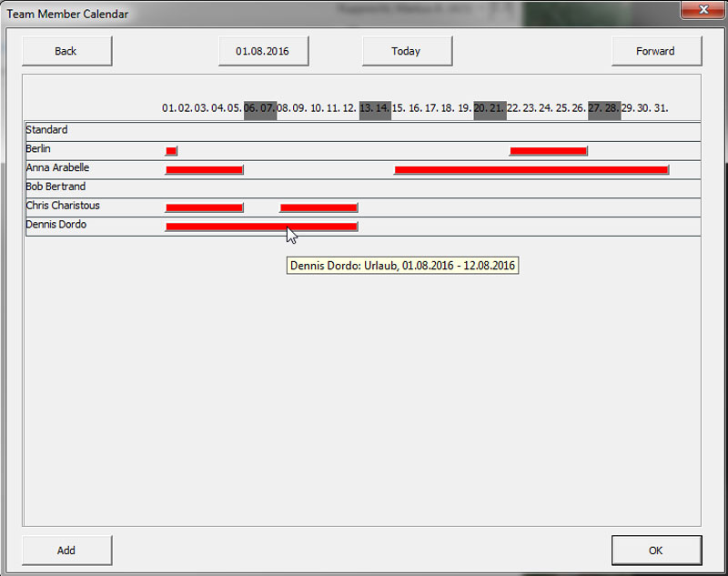Select the Bob Bertrand row
Viewport: 728px width, 576px height.
(x=56, y=187)
